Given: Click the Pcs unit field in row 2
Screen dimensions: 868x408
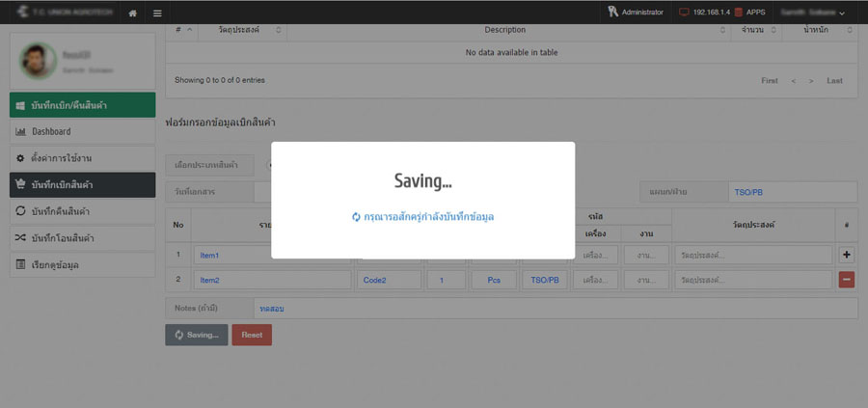Looking at the screenshot, I should 494,280.
